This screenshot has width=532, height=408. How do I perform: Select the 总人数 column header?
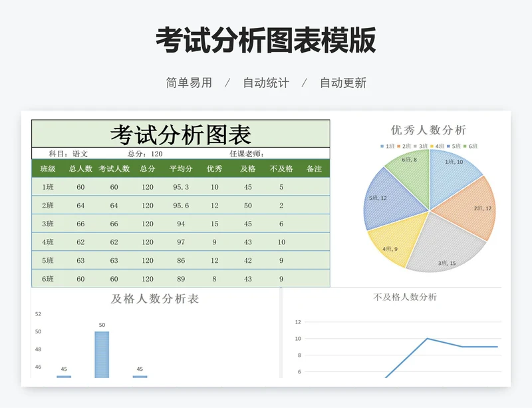point(80,168)
